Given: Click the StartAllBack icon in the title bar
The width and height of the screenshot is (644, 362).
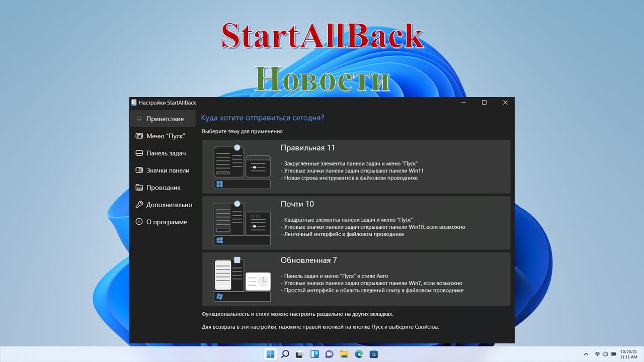Looking at the screenshot, I should 134,103.
